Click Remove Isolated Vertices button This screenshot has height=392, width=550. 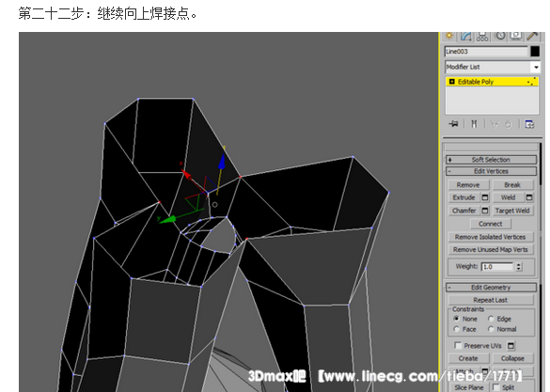coord(491,237)
